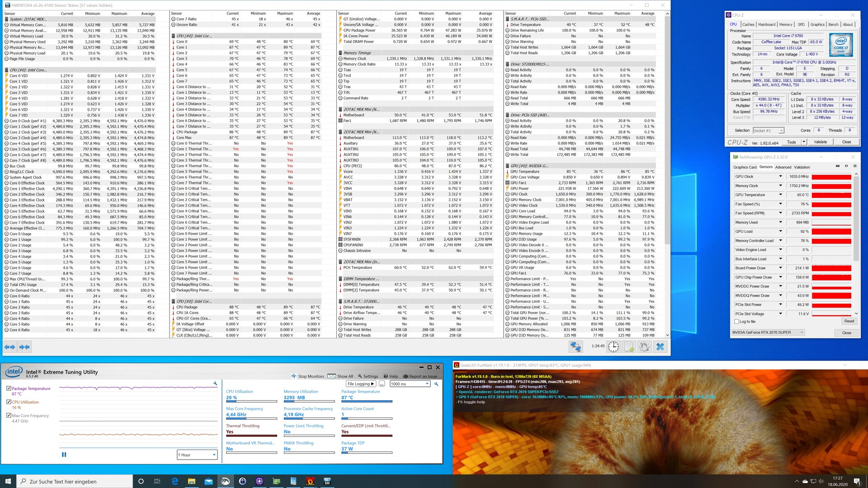Viewport: 868px width, 488px height.
Task: Click HWiNFO log to file icon
Action: 629,347
